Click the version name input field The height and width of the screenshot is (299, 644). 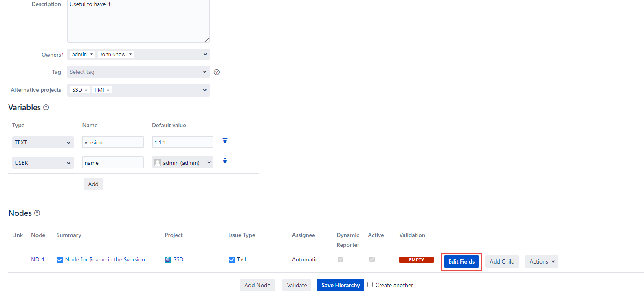(x=112, y=142)
